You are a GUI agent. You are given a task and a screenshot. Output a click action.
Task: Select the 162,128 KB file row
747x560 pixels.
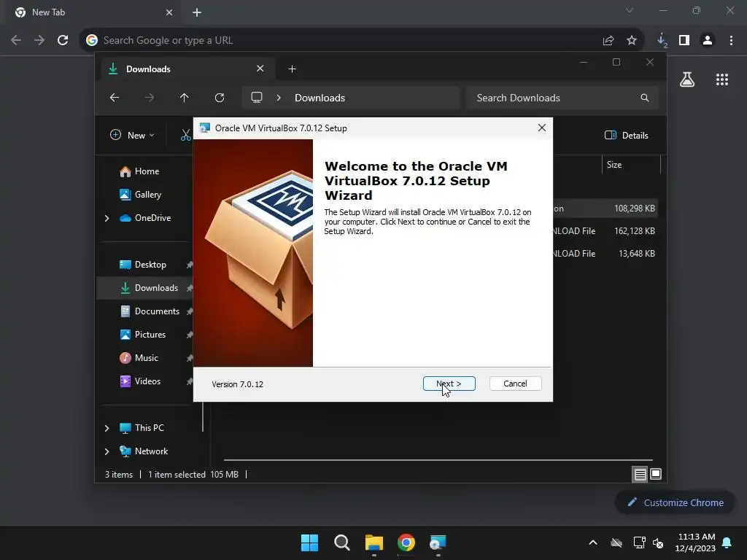[605, 231]
